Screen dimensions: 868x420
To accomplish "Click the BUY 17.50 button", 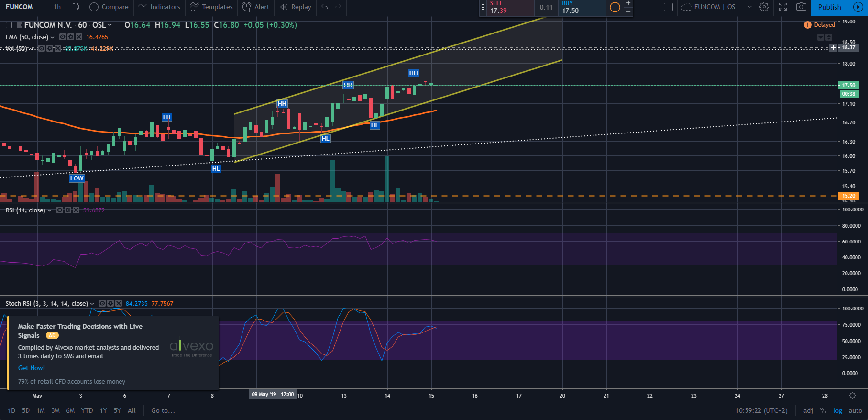I will click(582, 7).
